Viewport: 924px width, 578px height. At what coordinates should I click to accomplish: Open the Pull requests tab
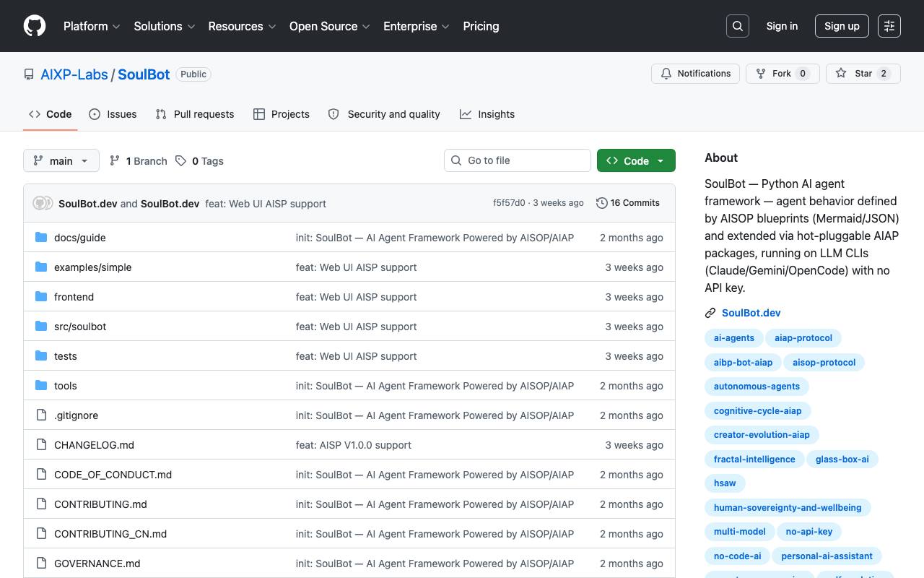tap(195, 114)
